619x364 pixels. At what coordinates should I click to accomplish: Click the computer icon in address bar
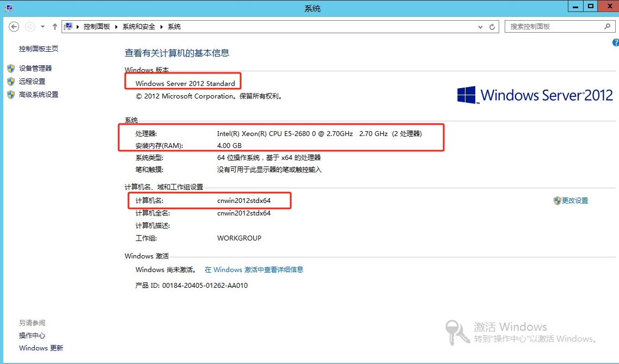(68, 27)
